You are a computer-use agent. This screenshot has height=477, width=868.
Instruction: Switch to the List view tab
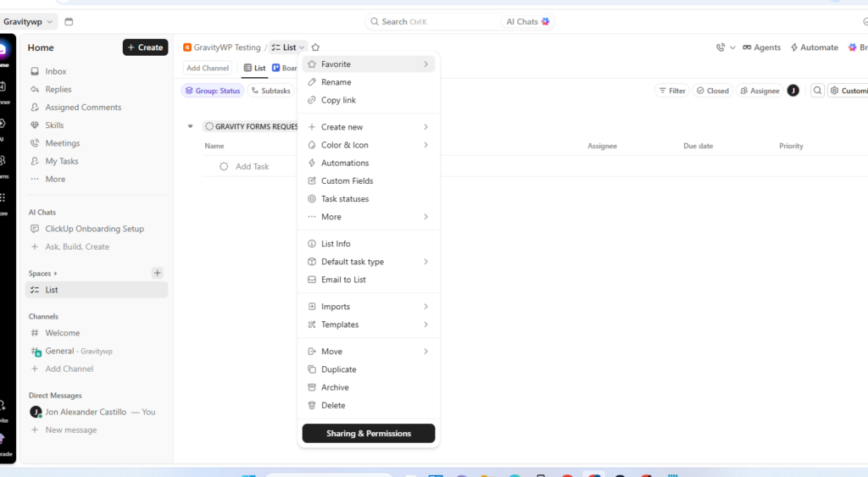pyautogui.click(x=254, y=68)
